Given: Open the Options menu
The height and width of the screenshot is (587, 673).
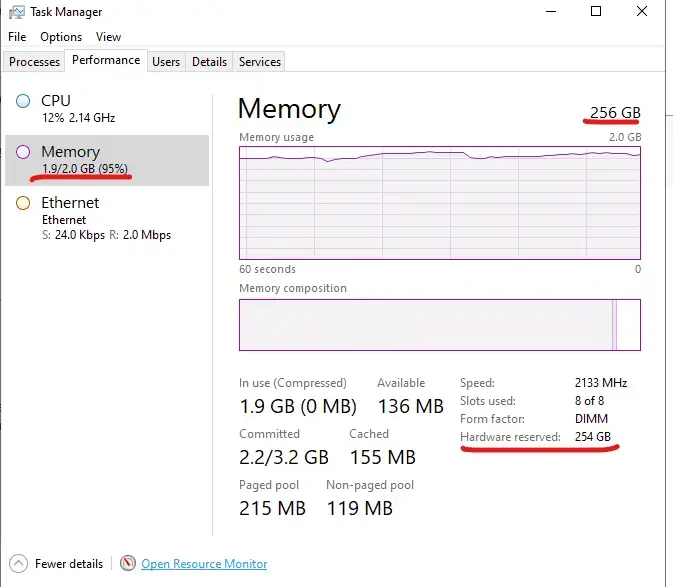Looking at the screenshot, I should click(x=61, y=37).
